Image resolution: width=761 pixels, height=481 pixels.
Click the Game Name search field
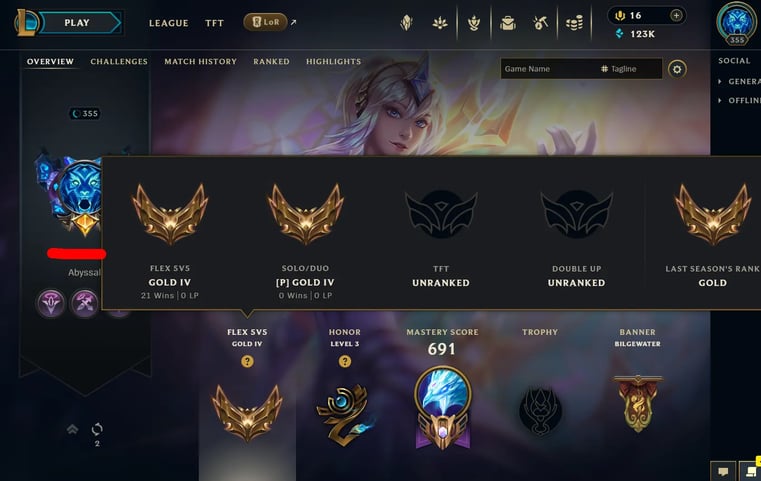[x=548, y=69]
